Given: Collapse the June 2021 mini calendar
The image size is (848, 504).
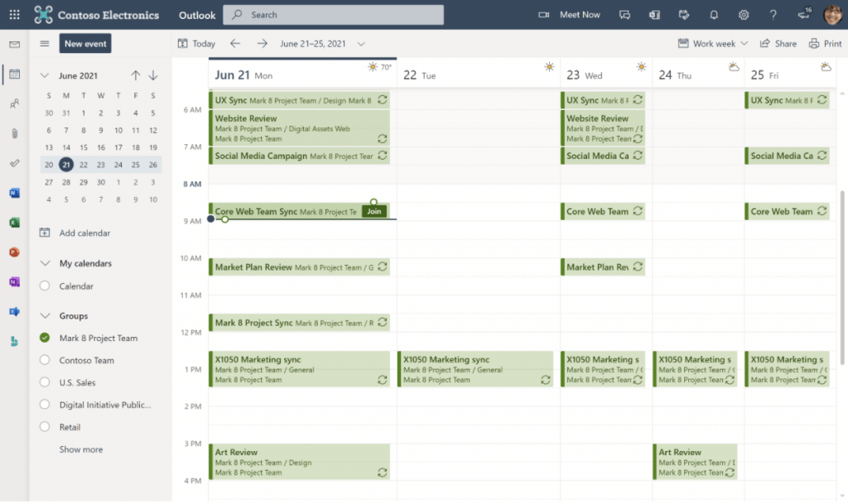Looking at the screenshot, I should coord(45,75).
